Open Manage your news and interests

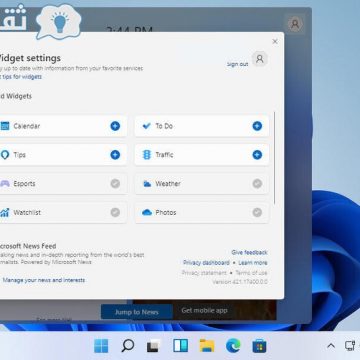point(44,280)
